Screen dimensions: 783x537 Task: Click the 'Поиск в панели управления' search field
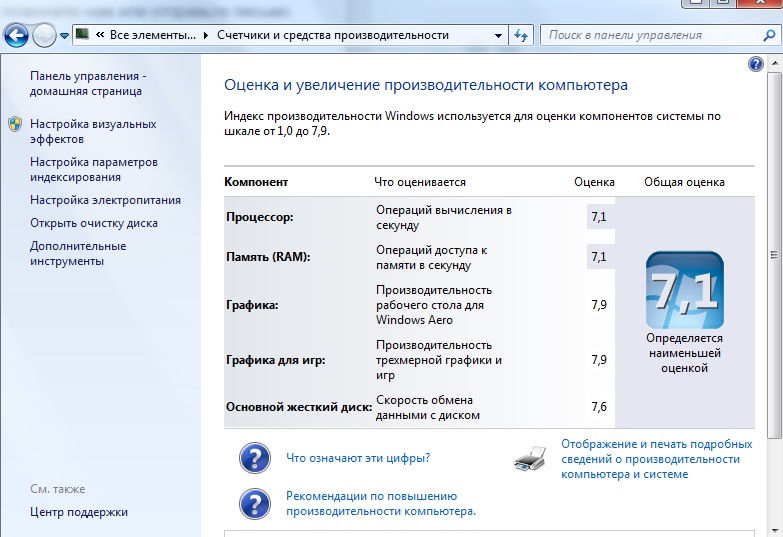tap(650, 35)
